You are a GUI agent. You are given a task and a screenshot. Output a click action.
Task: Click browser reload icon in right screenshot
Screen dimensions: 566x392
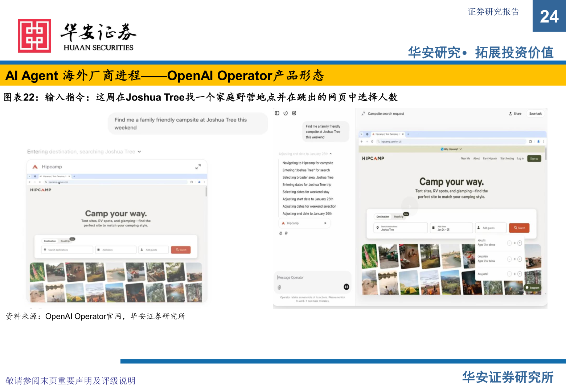click(x=372, y=142)
